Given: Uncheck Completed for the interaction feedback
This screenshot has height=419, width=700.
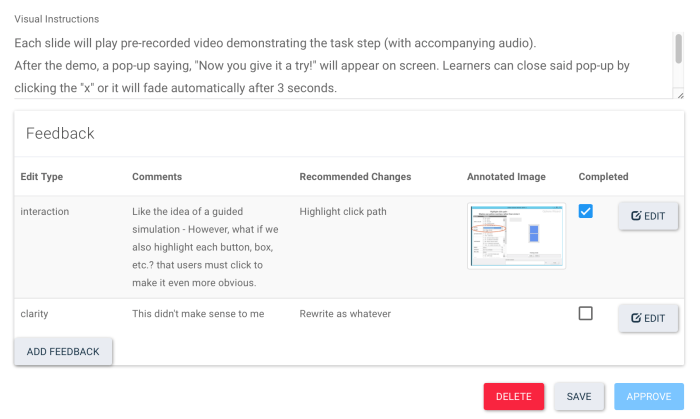Looking at the screenshot, I should (586, 211).
